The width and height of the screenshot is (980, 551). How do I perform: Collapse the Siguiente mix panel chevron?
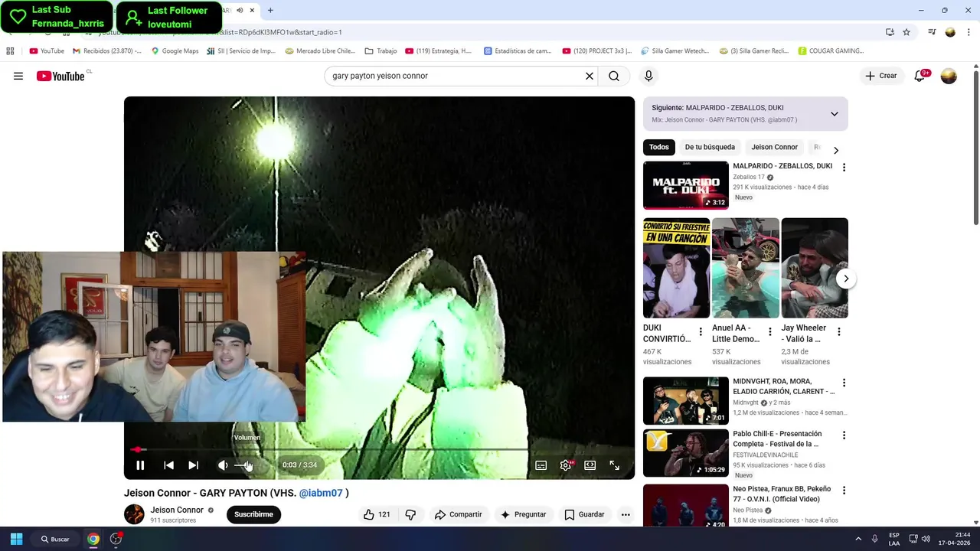pos(835,114)
